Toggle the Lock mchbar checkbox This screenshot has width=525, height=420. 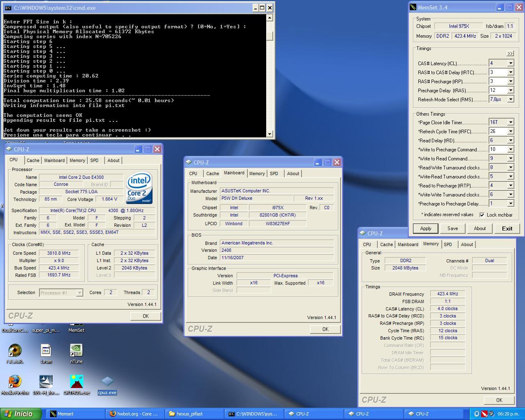(482, 215)
